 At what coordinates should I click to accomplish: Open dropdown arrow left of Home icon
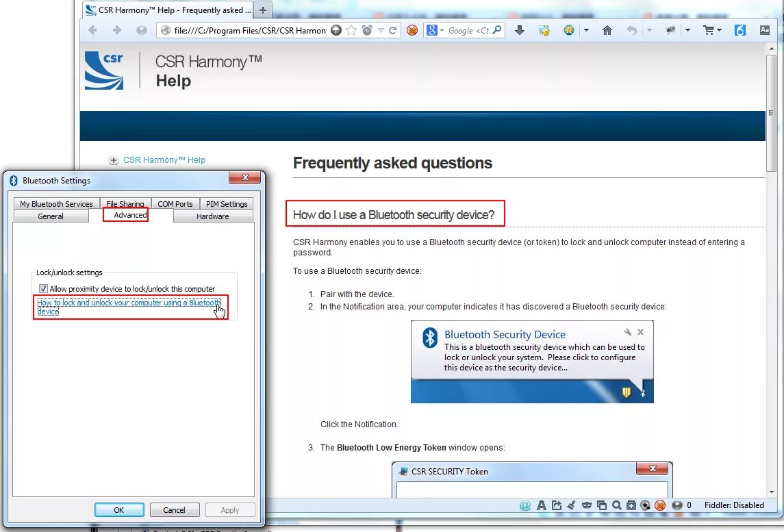[x=587, y=30]
